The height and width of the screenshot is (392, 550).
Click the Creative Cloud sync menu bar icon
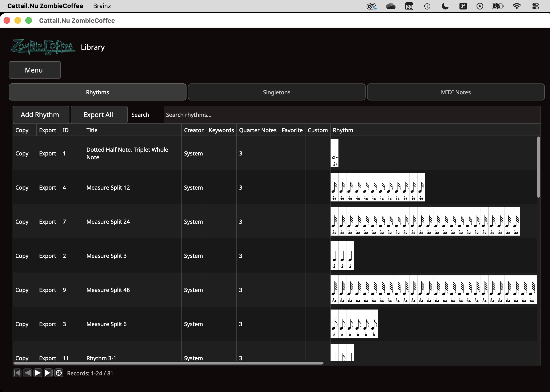pyautogui.click(x=372, y=6)
